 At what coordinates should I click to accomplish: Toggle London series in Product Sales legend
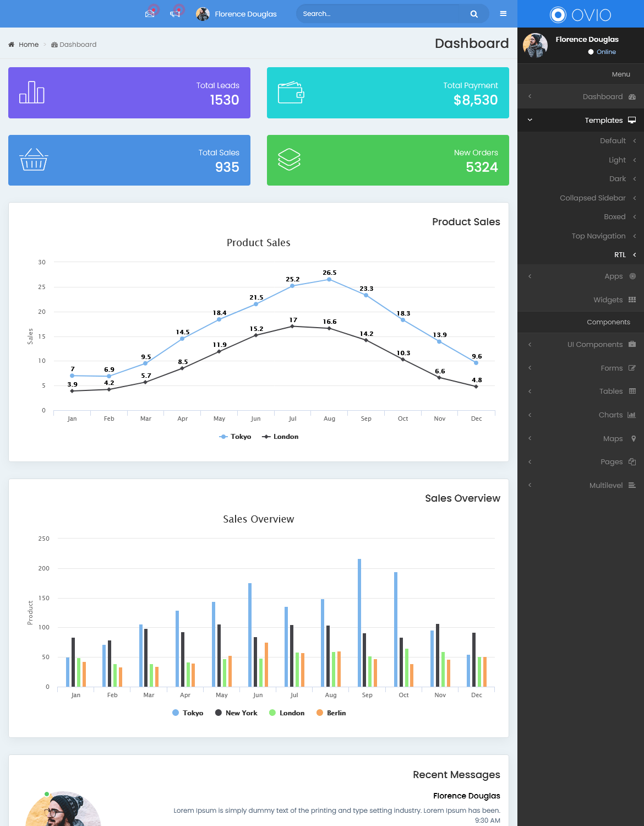click(x=280, y=437)
